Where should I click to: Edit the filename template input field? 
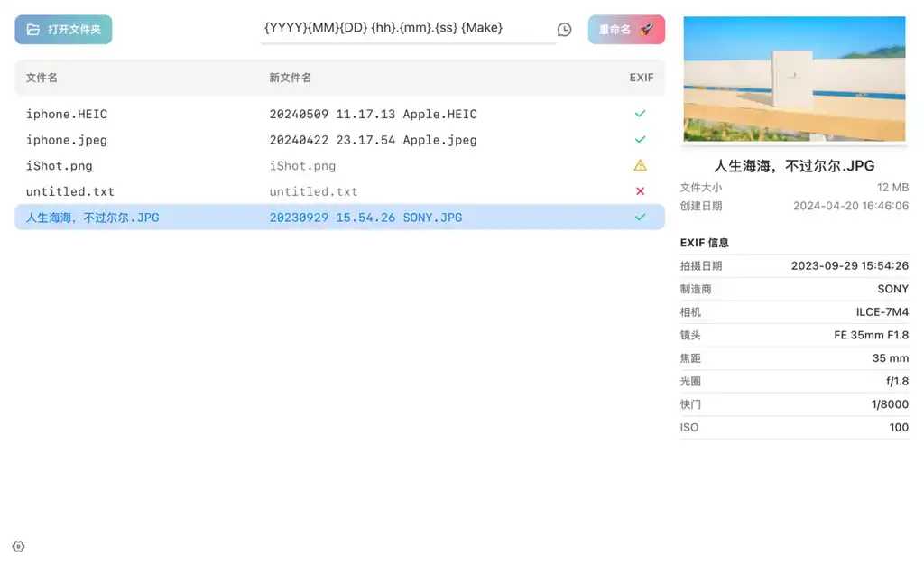(x=408, y=28)
